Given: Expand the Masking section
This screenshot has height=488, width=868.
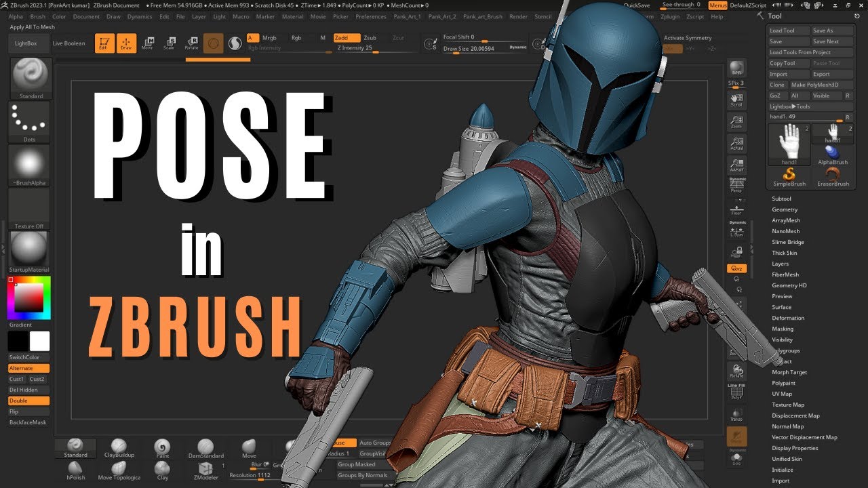Looking at the screenshot, I should 783,329.
